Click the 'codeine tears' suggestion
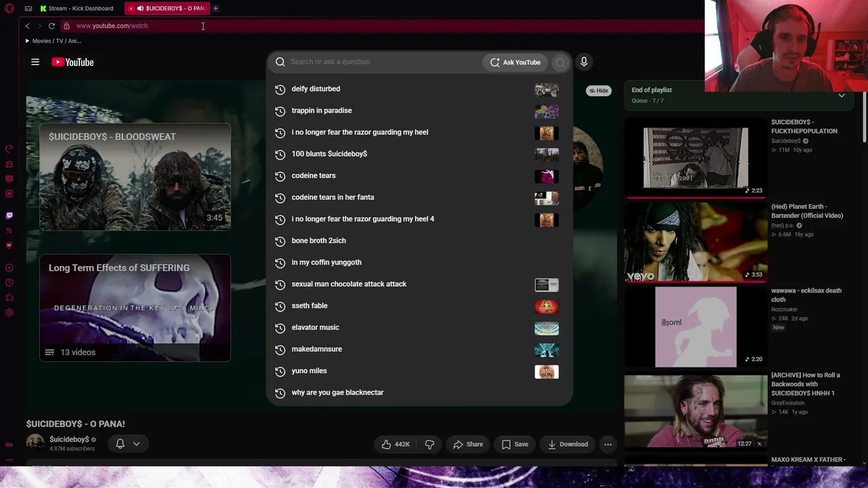This screenshot has width=868, height=488. pos(419,176)
